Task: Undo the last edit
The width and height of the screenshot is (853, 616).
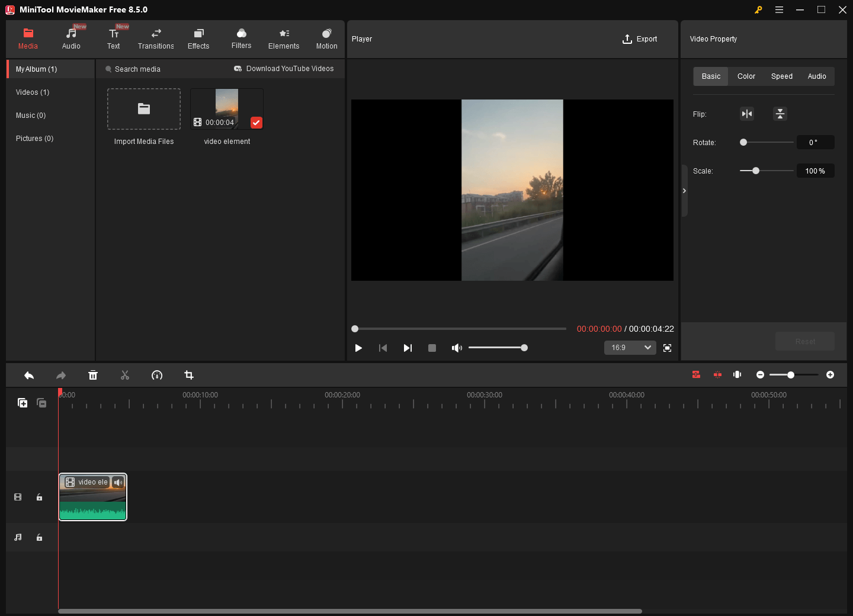Action: pyautogui.click(x=29, y=375)
